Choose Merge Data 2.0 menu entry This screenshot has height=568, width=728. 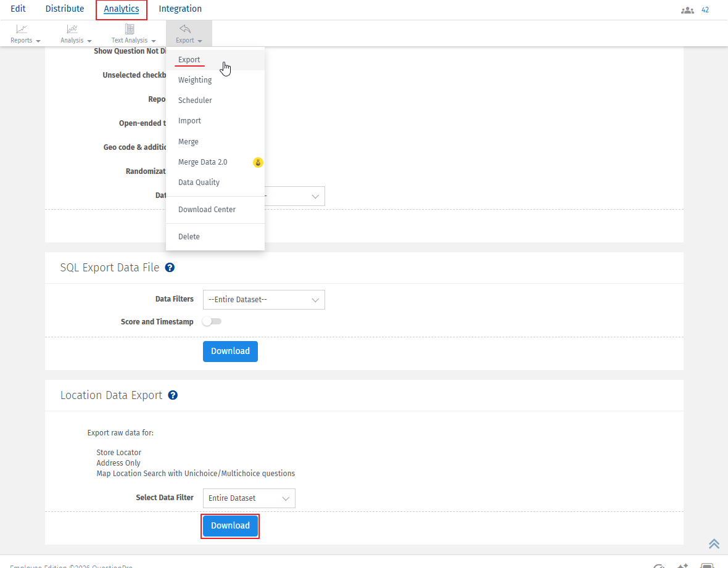tap(203, 162)
